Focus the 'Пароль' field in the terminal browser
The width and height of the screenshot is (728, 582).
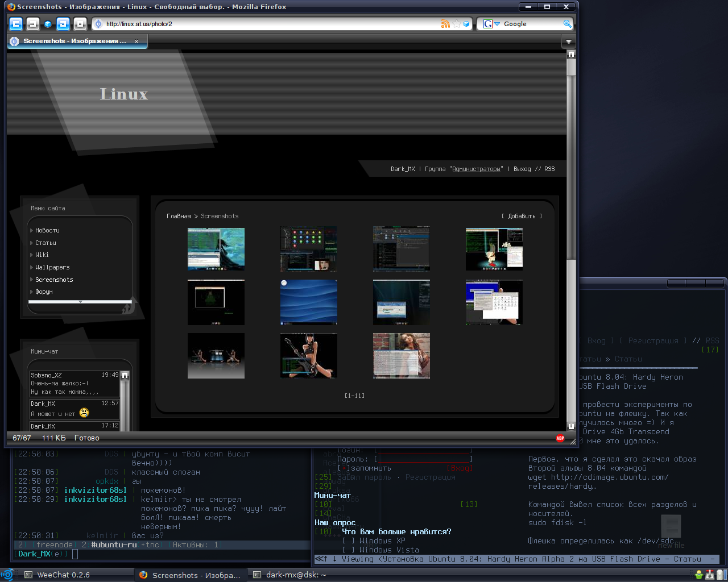(x=423, y=459)
